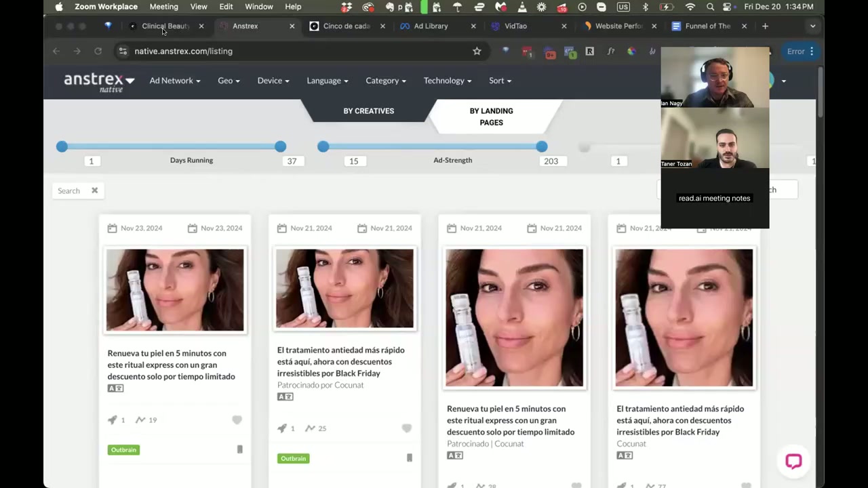Open macOS Spotlight search
This screenshot has width=868, height=488.
pos(710,7)
